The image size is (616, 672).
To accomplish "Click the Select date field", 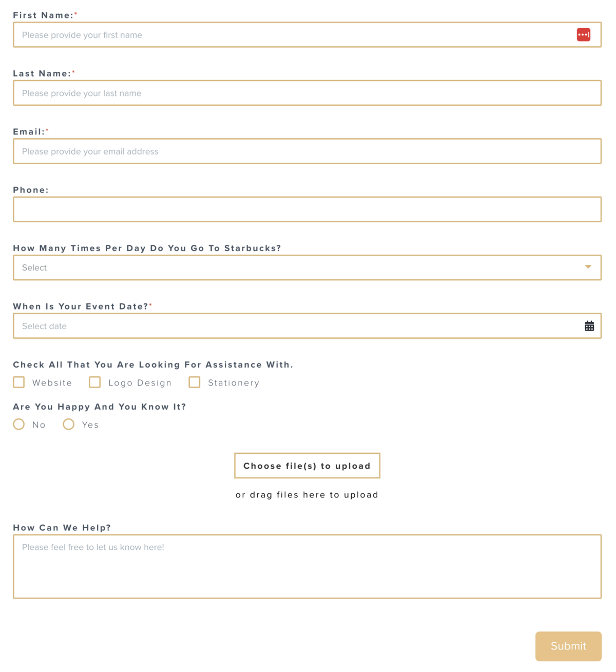I will [257, 325].
